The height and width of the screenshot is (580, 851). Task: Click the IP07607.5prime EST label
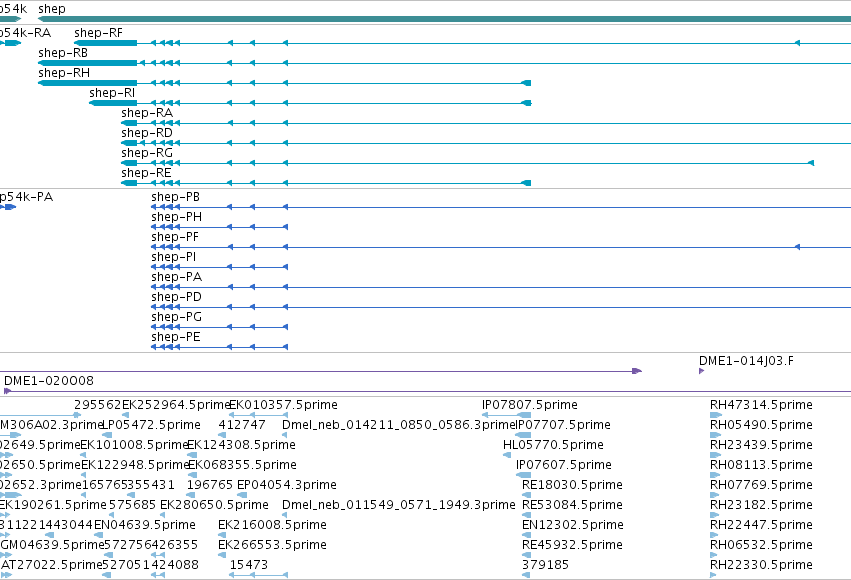click(x=564, y=466)
